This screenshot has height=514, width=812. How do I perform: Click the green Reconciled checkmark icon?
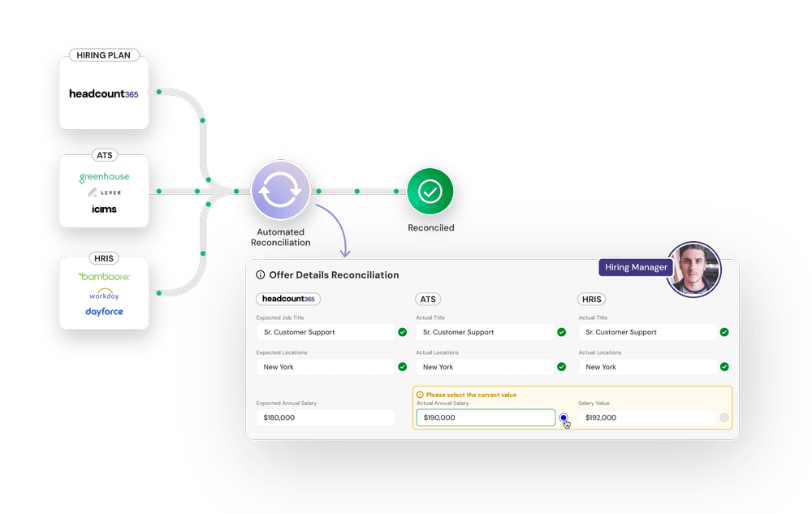coord(430,192)
